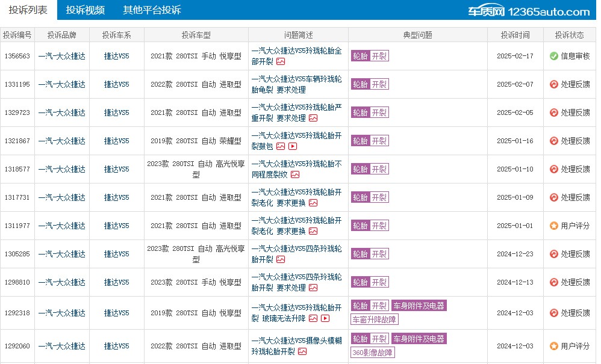Click 投诉时间 column header
Viewport: 601px width, 364px height.
tap(515, 35)
